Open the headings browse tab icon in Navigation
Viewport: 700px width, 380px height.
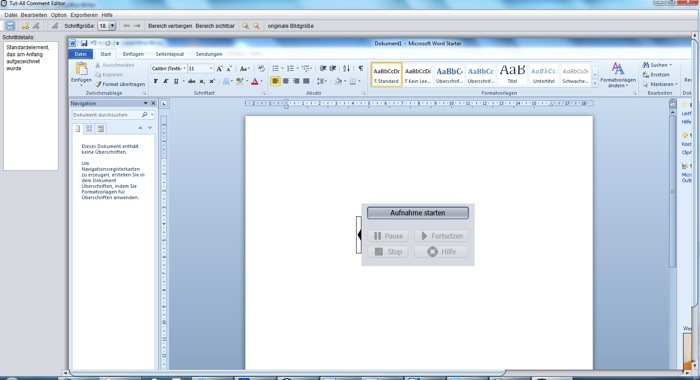pos(78,129)
